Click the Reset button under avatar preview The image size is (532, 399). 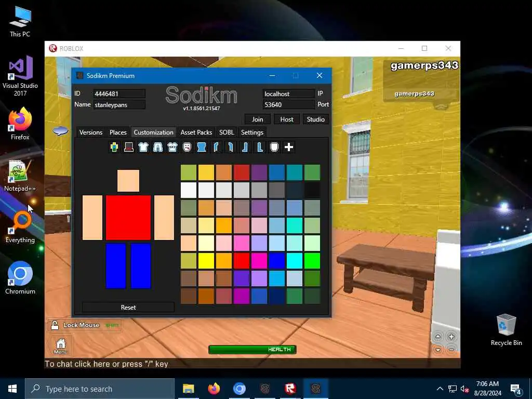(x=128, y=308)
